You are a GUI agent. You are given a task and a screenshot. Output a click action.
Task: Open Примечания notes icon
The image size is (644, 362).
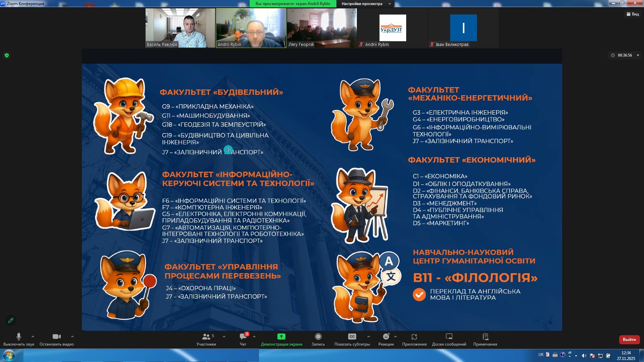click(485, 339)
